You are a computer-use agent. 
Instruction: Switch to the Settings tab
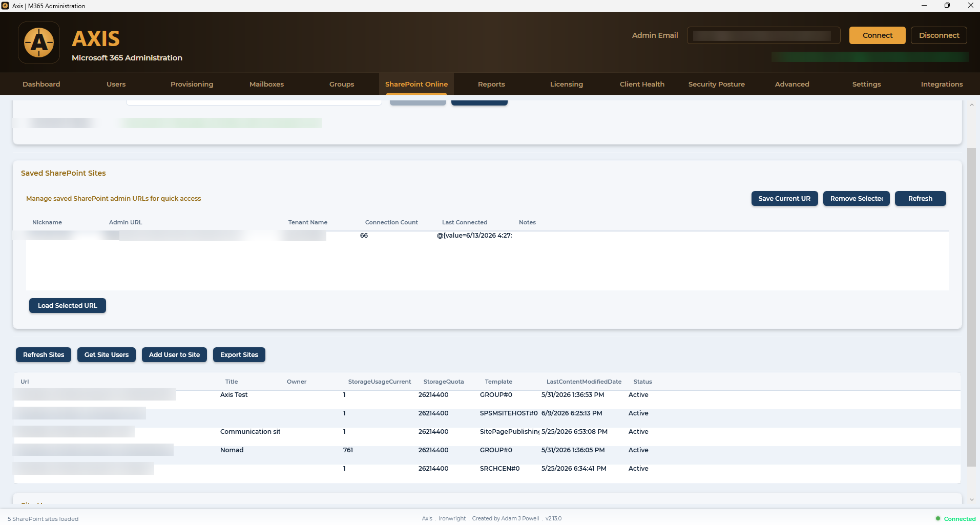[867, 84]
